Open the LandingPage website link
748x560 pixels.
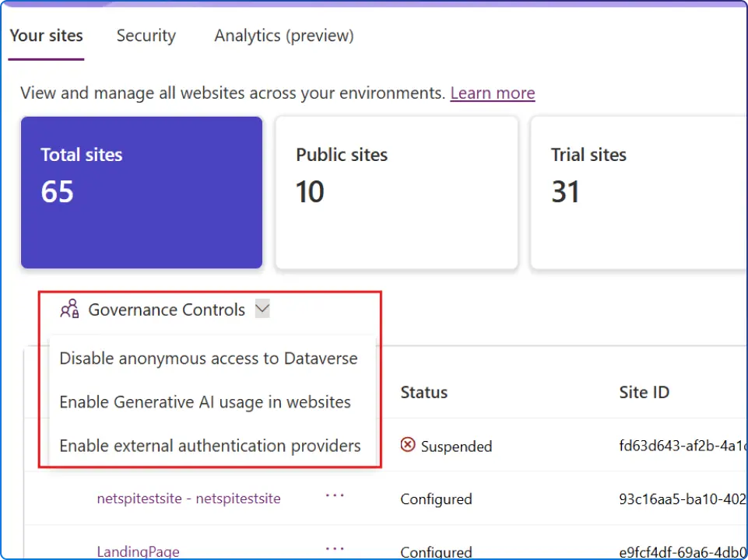(138, 551)
